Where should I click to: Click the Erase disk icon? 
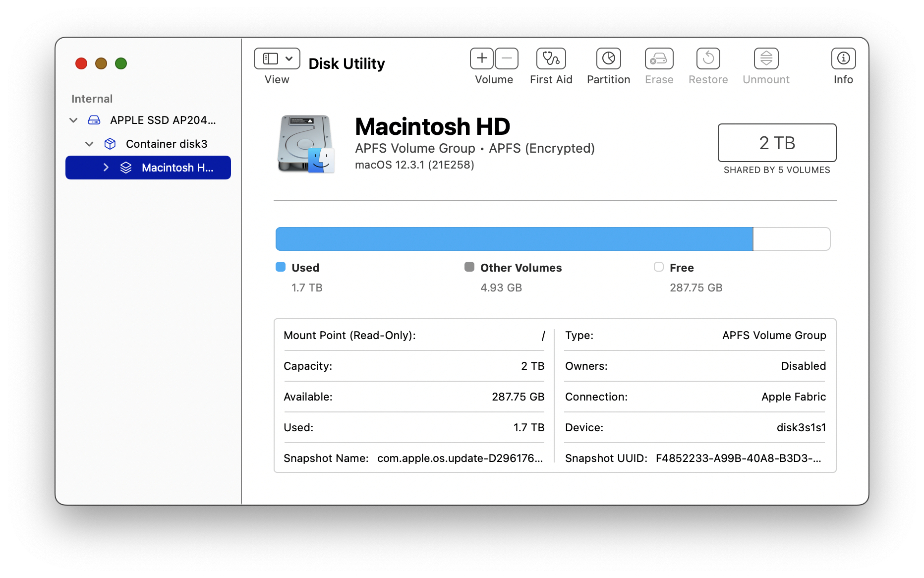click(x=659, y=58)
